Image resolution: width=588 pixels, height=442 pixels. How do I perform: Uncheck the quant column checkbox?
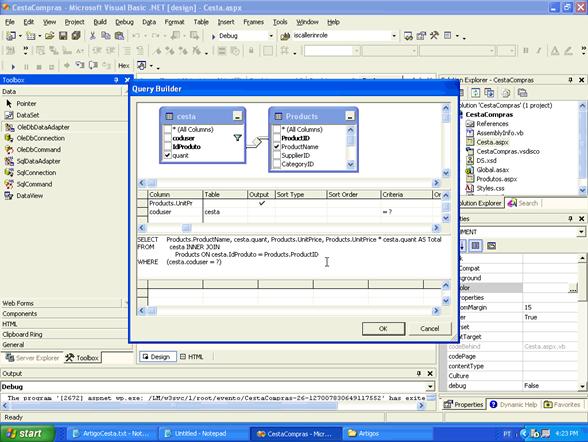click(x=168, y=155)
